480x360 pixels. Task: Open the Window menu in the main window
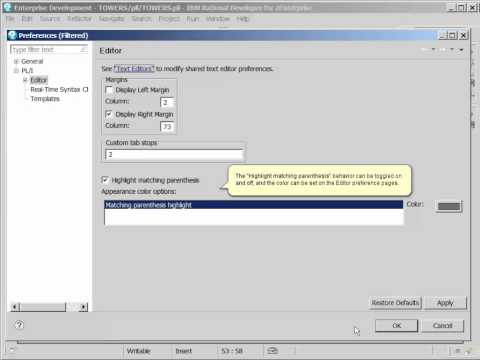coord(218,19)
